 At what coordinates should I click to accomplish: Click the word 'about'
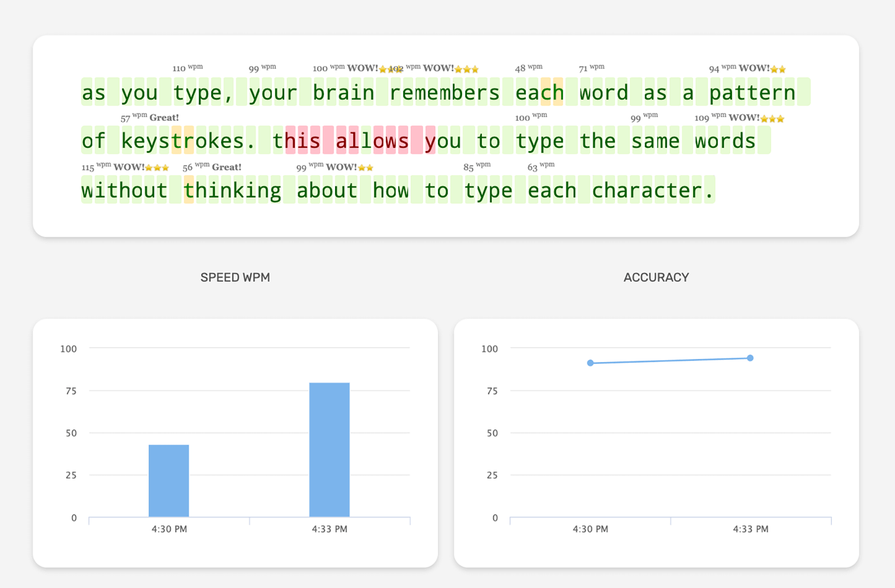point(327,190)
